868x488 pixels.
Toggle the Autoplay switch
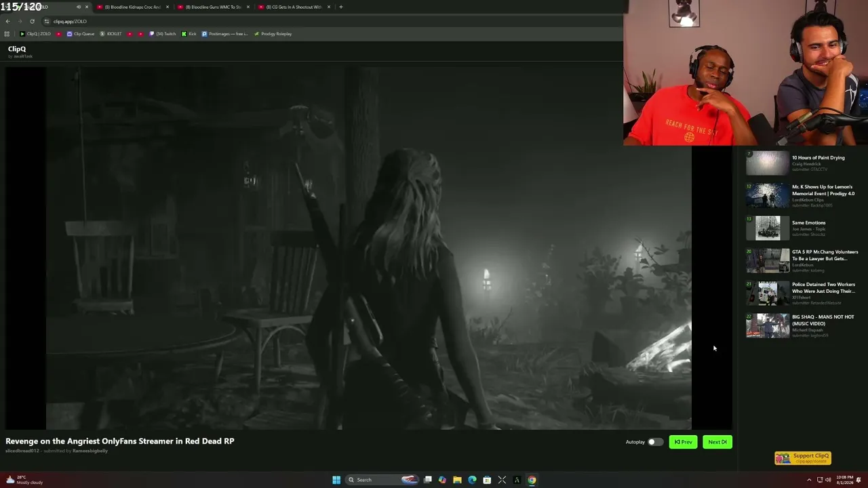click(x=655, y=442)
